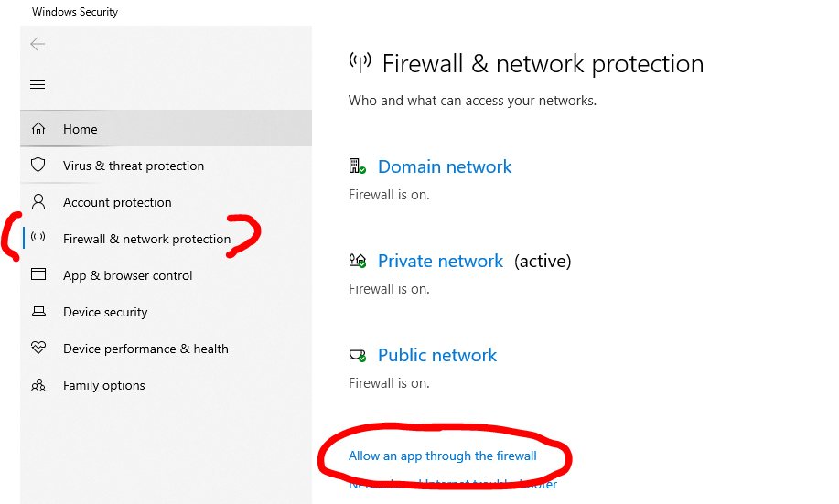
Task: Select App & browser control item
Action: [x=128, y=275]
